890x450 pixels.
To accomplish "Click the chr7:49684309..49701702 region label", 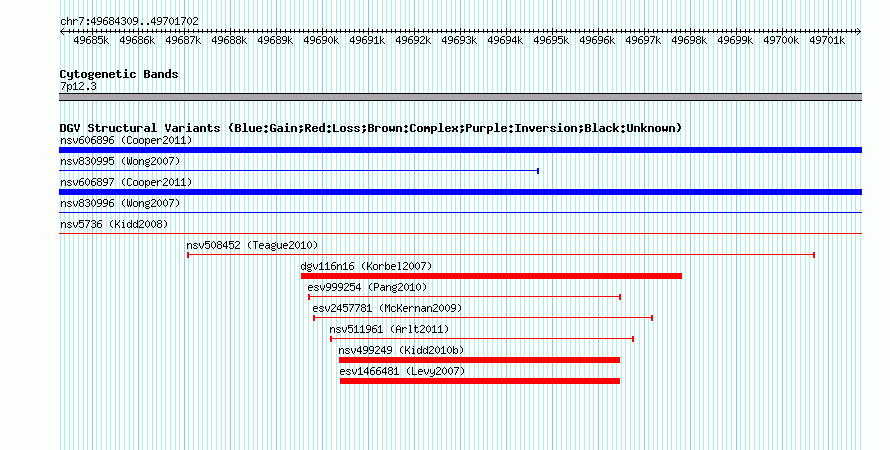I will click(x=129, y=21).
